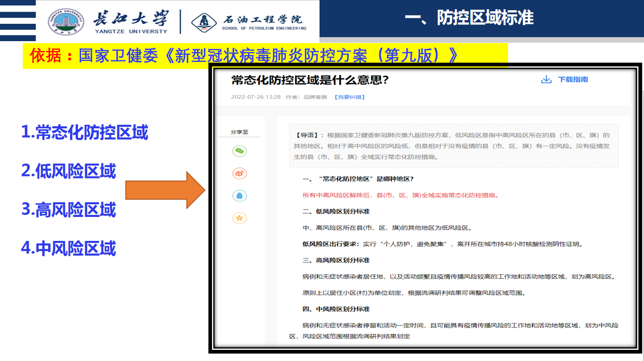Click the slide title 一、防控区域标准
Screen dimensions: 644x361
pyautogui.click(x=469, y=18)
